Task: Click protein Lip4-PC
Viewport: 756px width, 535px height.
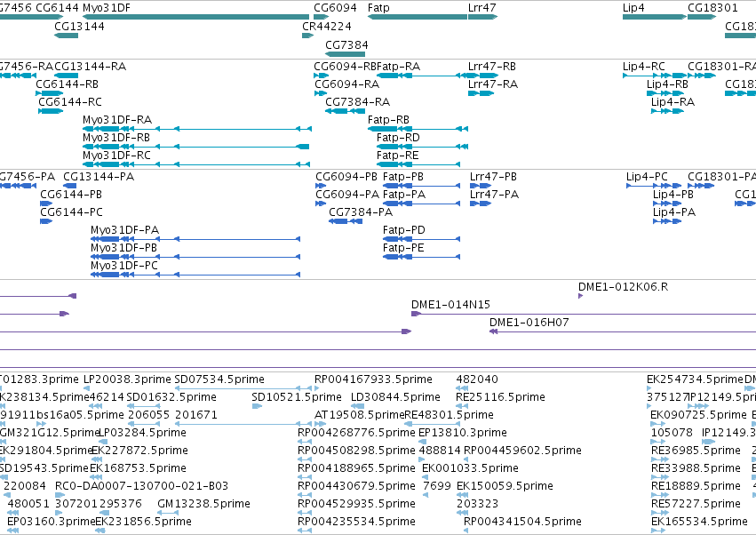Action: tap(647, 177)
